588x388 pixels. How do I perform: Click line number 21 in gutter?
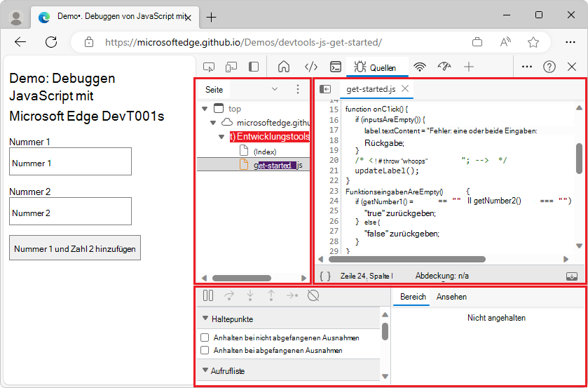click(334, 170)
